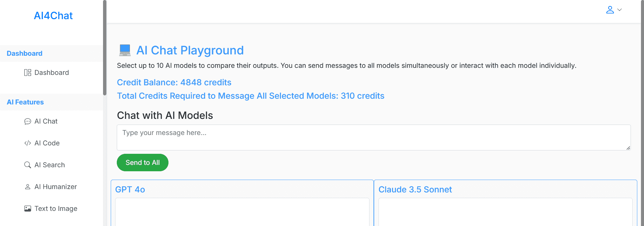Open Text to Image in the sidebar
This screenshot has width=644, height=226.
pyautogui.click(x=56, y=209)
